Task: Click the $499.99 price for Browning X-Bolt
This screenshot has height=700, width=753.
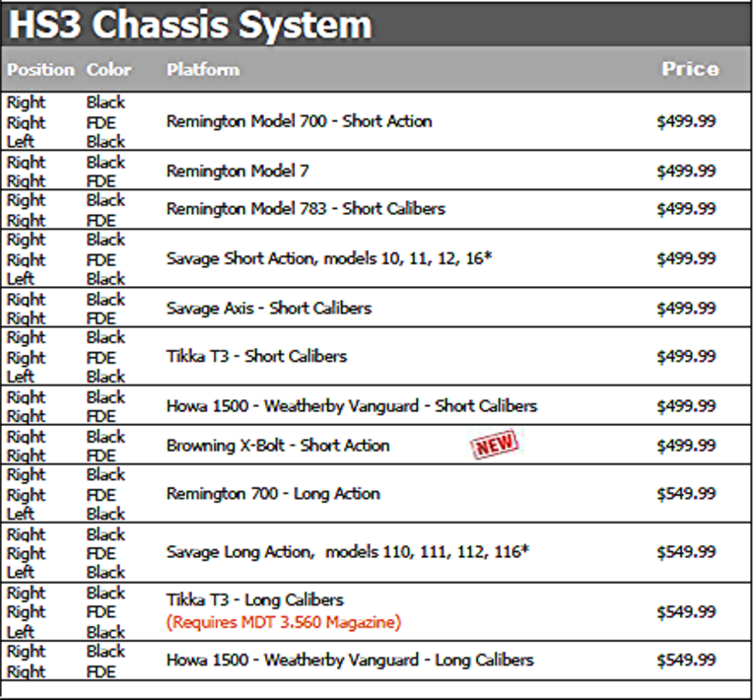Action: click(686, 446)
